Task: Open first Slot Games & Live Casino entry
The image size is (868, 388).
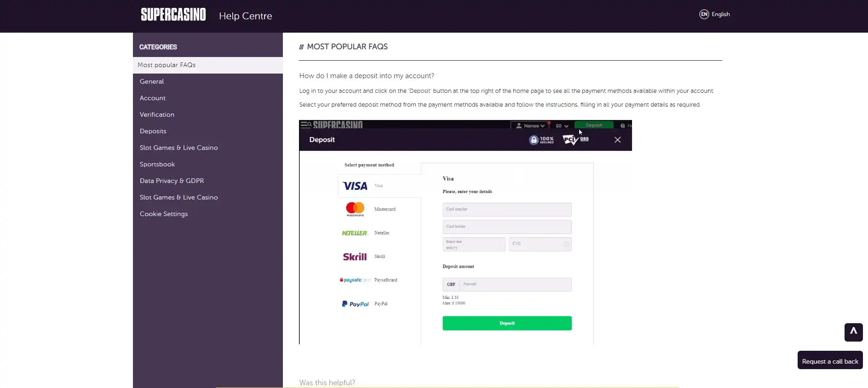Action: pyautogui.click(x=208, y=148)
